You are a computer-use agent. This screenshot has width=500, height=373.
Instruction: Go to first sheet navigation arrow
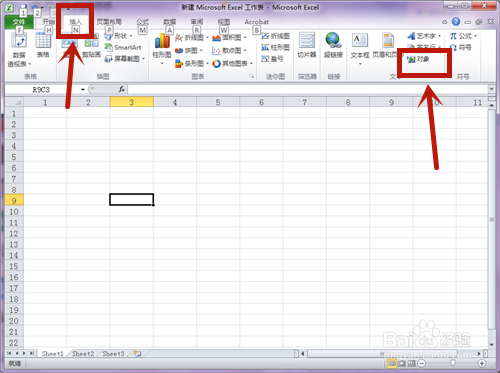click(9, 353)
